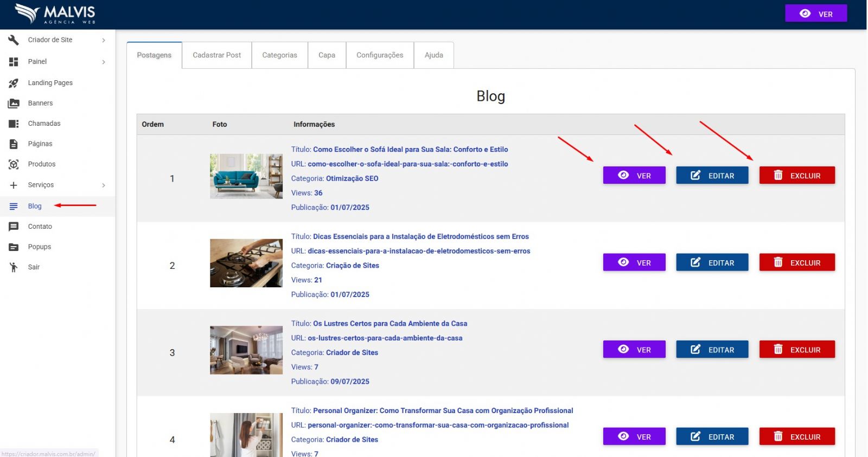The width and height of the screenshot is (868, 457).
Task: Click the Sair logout icon
Action: click(14, 267)
